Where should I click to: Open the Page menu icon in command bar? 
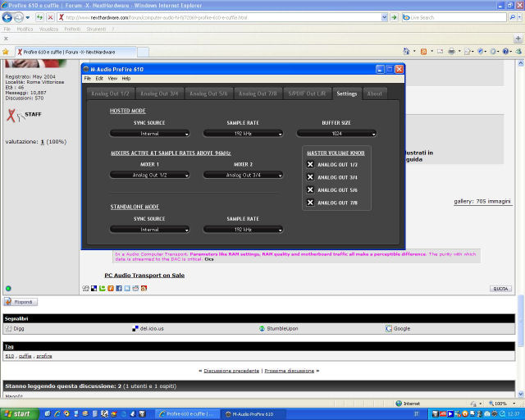[x=468, y=52]
